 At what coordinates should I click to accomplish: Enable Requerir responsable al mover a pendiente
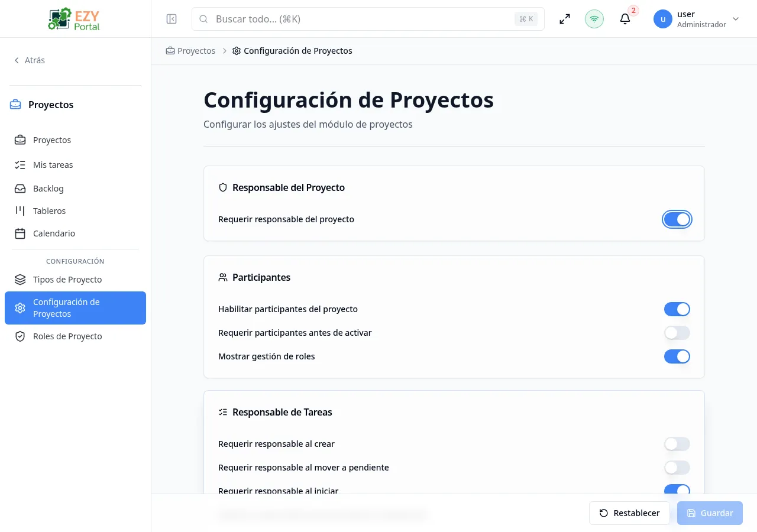pyautogui.click(x=677, y=468)
